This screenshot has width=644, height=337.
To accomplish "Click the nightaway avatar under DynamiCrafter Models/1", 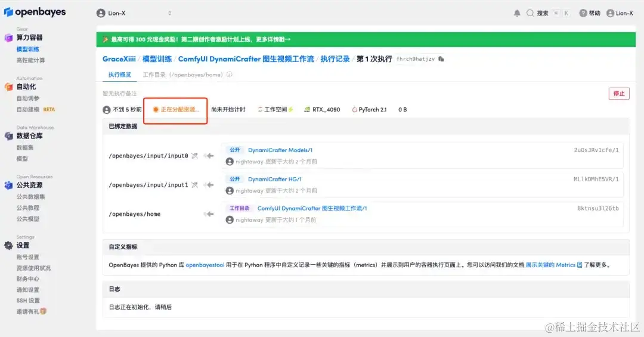I will tap(230, 162).
